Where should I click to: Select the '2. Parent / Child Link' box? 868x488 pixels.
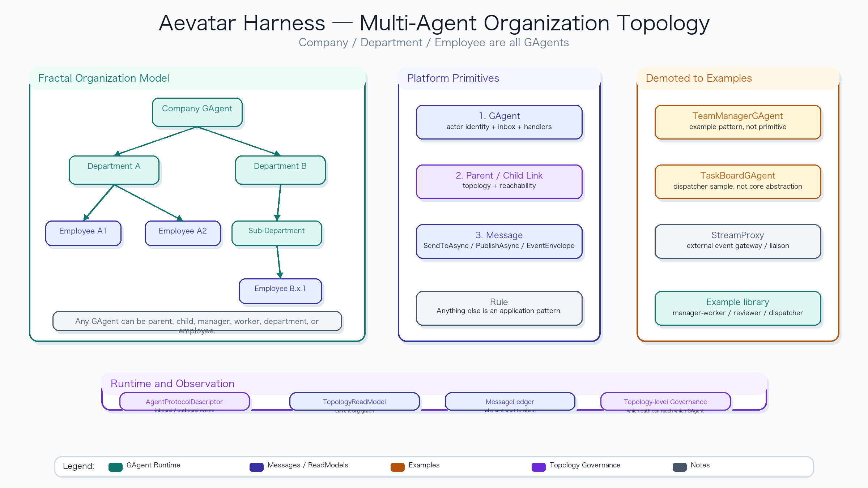[499, 182]
